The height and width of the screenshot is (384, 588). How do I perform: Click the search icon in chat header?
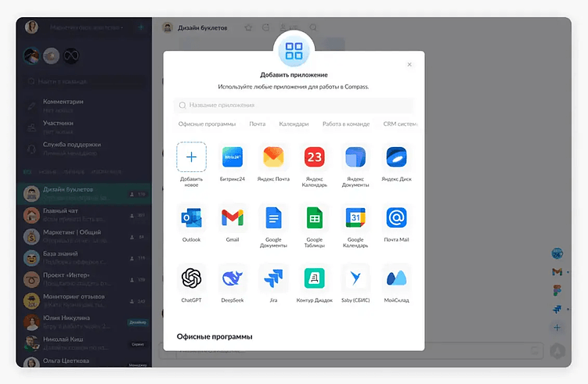tap(313, 27)
